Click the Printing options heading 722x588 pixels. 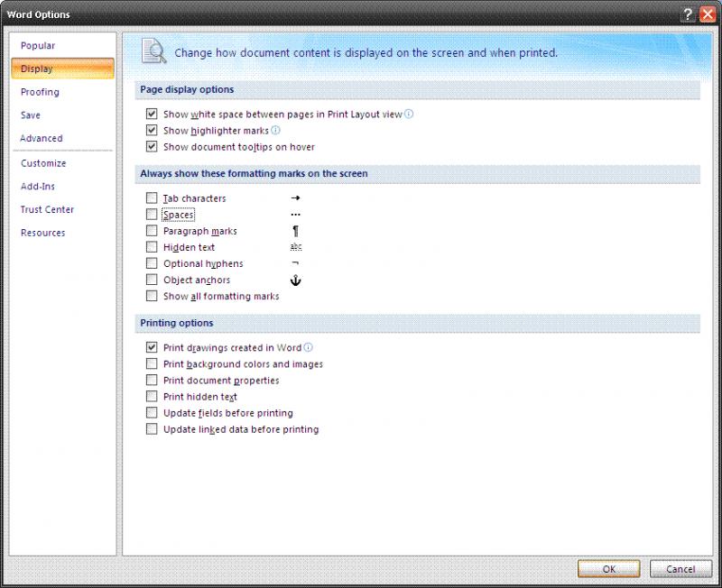[x=177, y=323]
